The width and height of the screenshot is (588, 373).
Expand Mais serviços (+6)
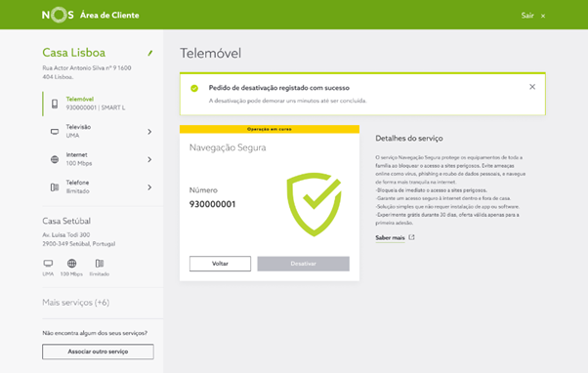pos(76,302)
